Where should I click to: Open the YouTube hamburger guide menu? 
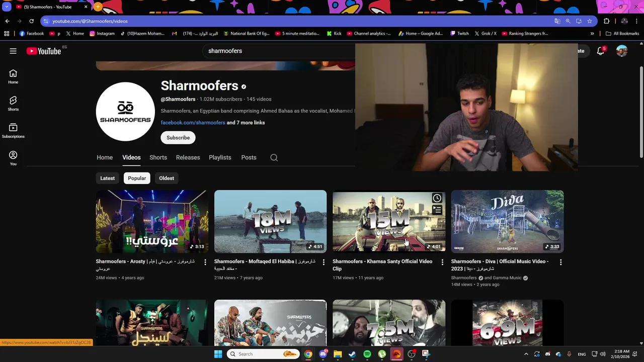13,51
